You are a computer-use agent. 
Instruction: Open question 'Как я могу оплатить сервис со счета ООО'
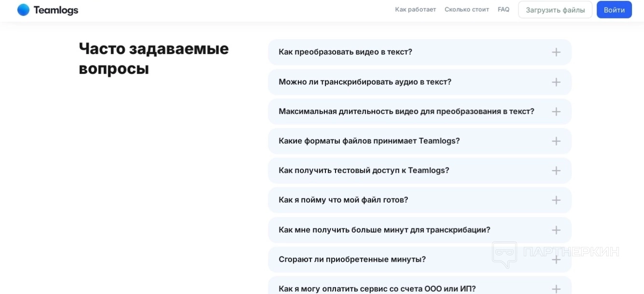click(420, 285)
